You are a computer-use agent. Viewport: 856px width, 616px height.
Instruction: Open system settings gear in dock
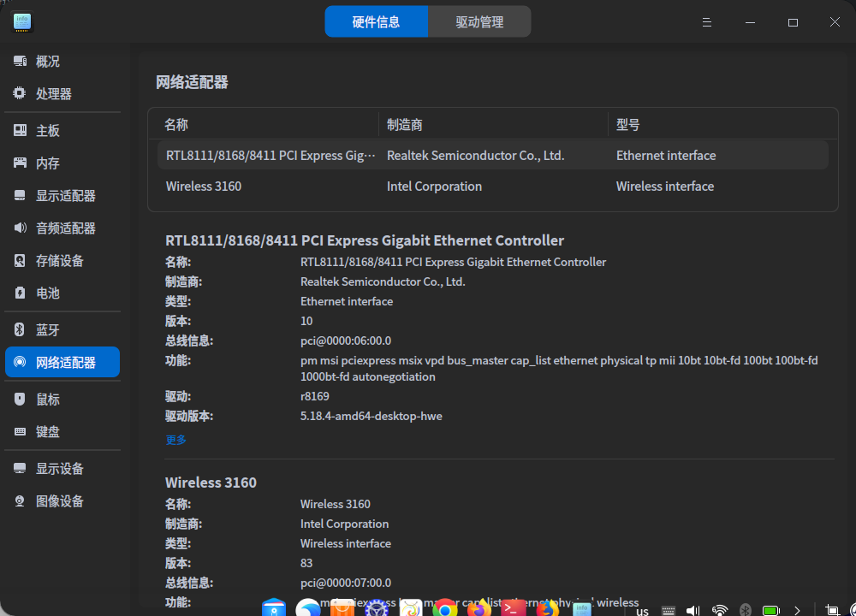click(376, 607)
